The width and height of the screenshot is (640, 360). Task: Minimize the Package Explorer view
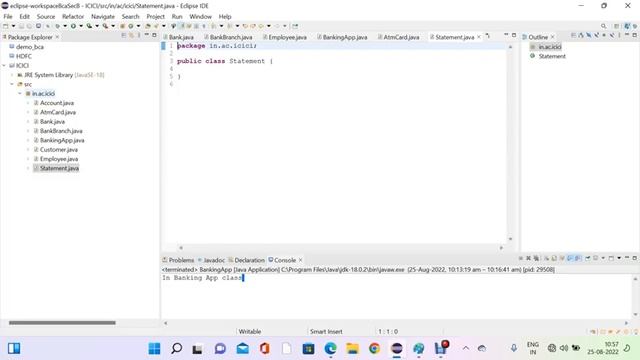[x=147, y=36]
